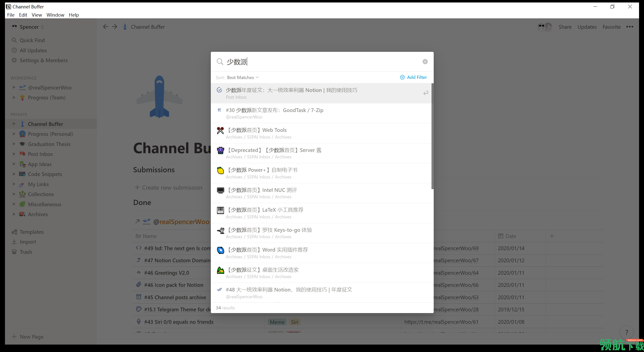Click the large airplane page icon
Viewport: 644px width, 352px height.
tap(159, 97)
